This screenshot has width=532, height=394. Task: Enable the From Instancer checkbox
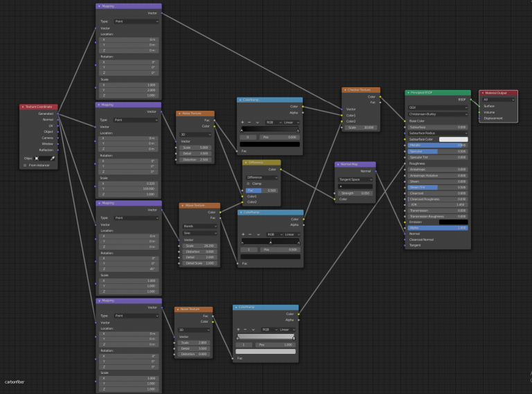(26, 165)
